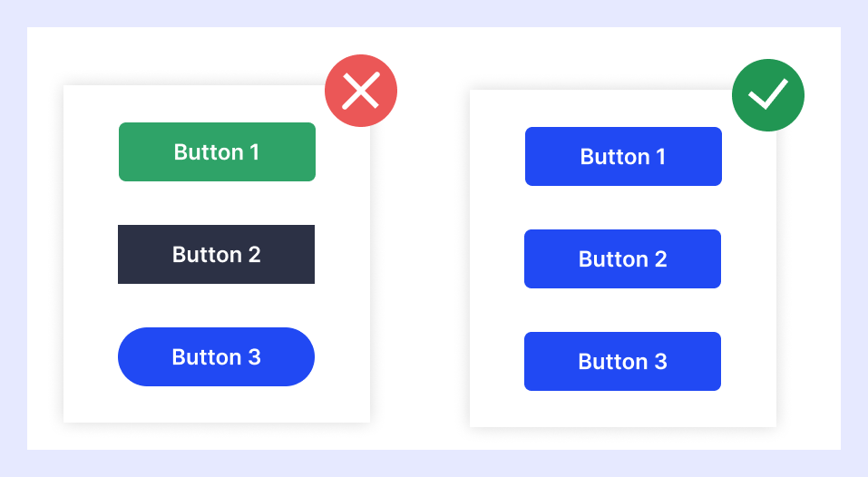Click blue Button 1 under the checkmark

click(623, 157)
